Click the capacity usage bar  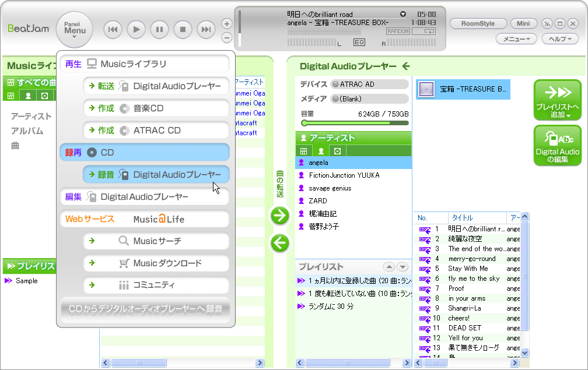(x=355, y=123)
